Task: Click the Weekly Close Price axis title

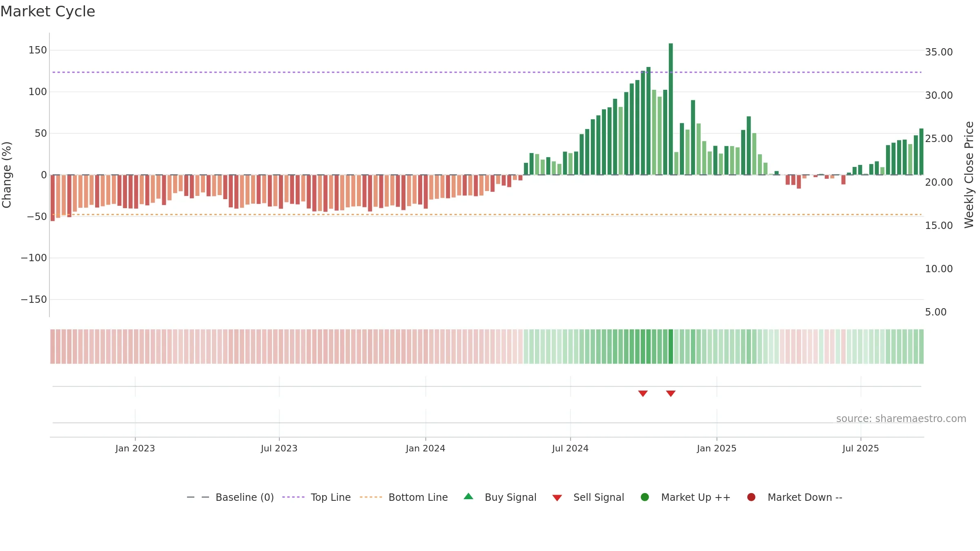Action: (x=969, y=175)
